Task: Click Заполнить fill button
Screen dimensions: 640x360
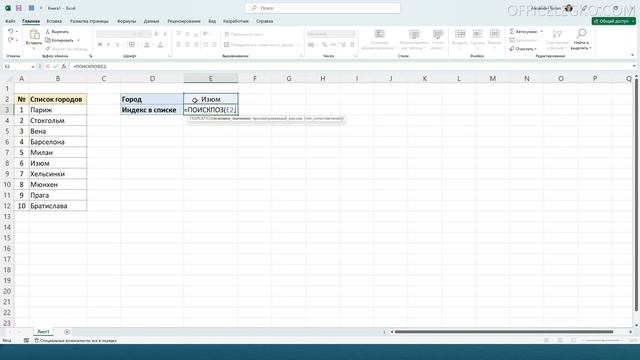Action: pos(524,40)
